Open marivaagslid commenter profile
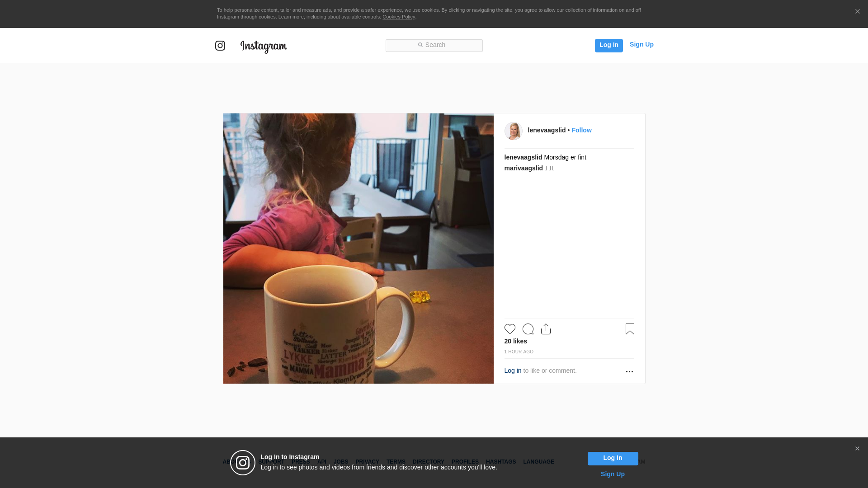This screenshot has height=488, width=868. point(524,168)
